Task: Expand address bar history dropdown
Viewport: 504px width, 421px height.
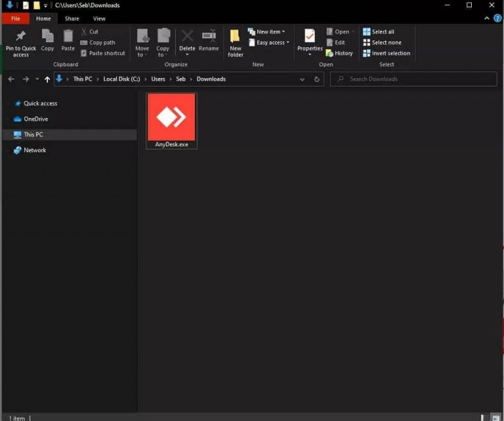Action: pyautogui.click(x=302, y=79)
